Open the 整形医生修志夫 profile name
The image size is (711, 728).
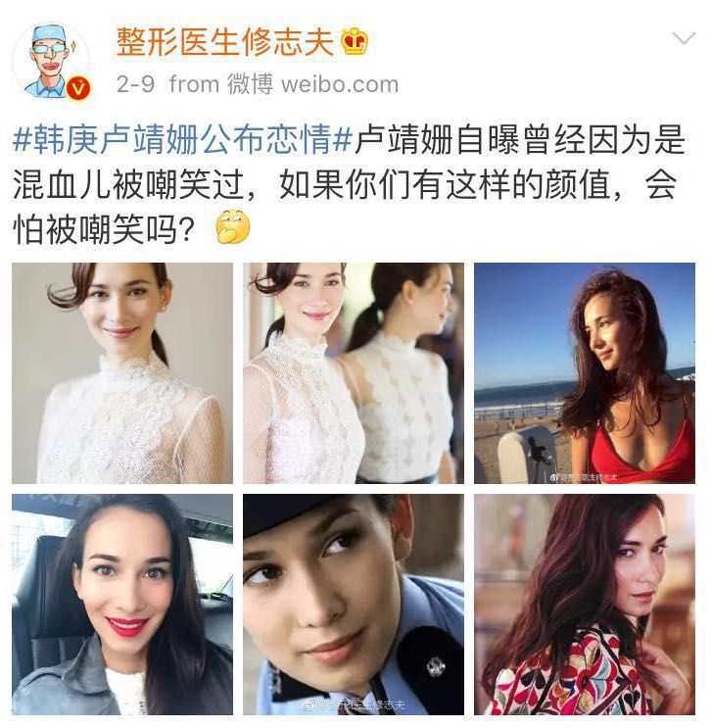[224, 42]
